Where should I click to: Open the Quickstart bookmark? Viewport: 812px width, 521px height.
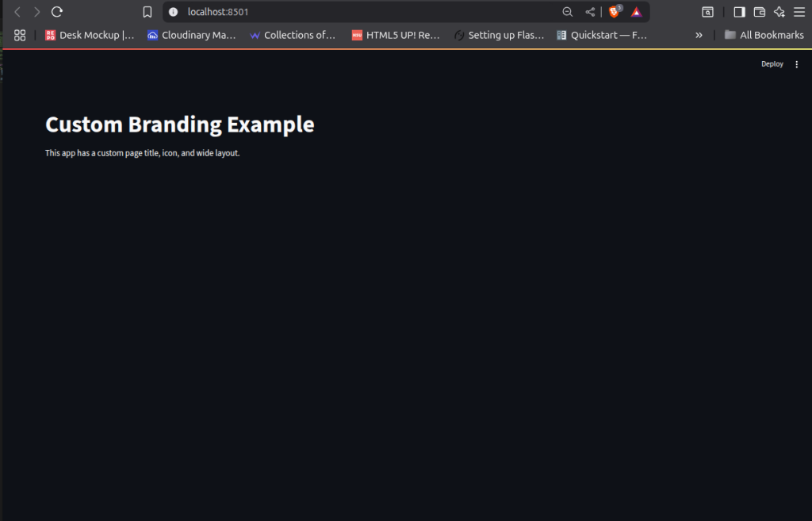click(602, 35)
